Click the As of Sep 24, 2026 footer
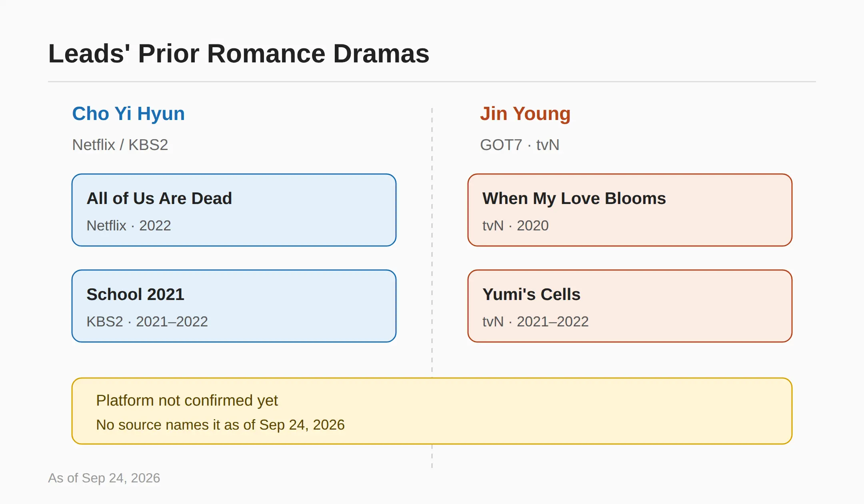Viewport: 864px width, 504px height. pyautogui.click(x=104, y=478)
